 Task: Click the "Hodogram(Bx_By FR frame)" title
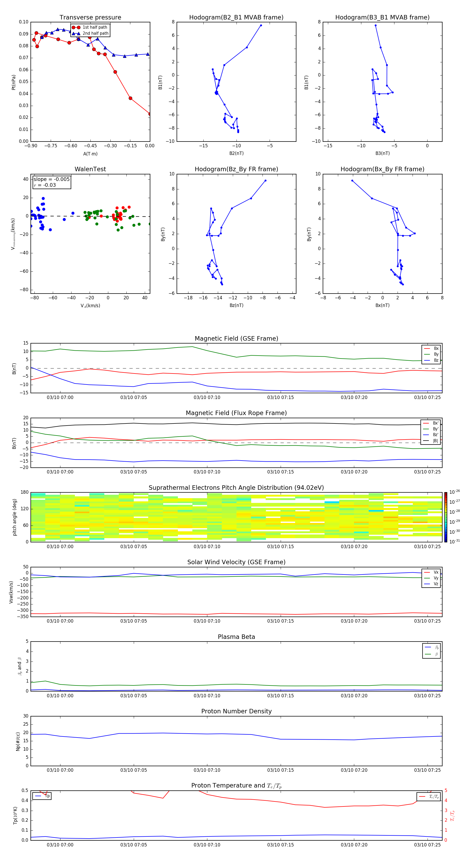(x=382, y=169)
